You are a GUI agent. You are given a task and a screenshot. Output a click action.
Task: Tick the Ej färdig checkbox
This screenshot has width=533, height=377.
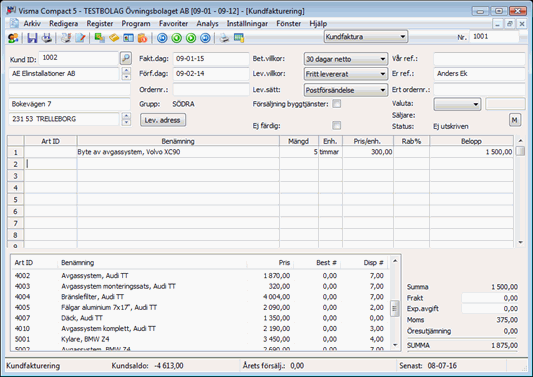(337, 125)
